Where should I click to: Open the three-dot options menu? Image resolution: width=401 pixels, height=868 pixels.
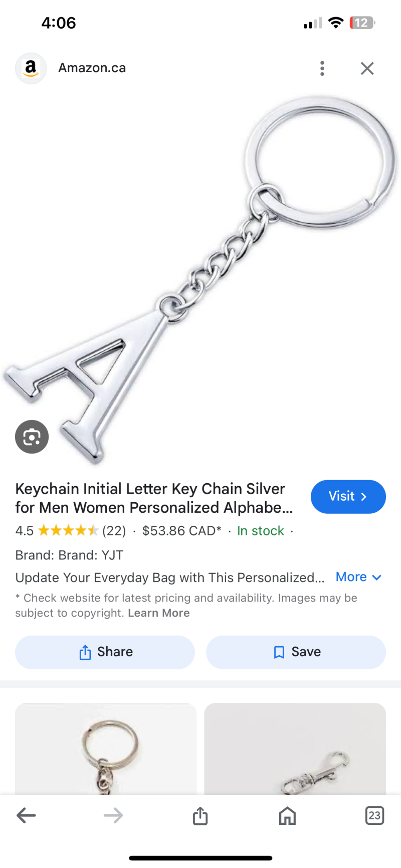[x=322, y=68]
